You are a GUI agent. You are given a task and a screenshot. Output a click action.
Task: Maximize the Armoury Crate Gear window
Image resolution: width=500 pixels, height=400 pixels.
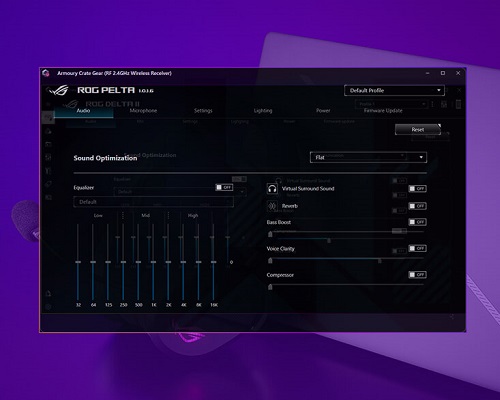[443, 73]
